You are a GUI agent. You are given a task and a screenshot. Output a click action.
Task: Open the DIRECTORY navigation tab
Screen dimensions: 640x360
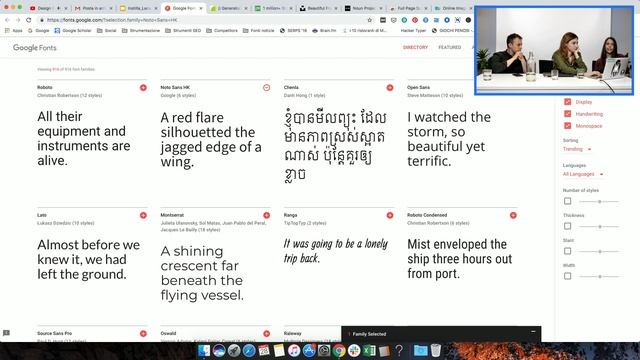[x=415, y=47]
